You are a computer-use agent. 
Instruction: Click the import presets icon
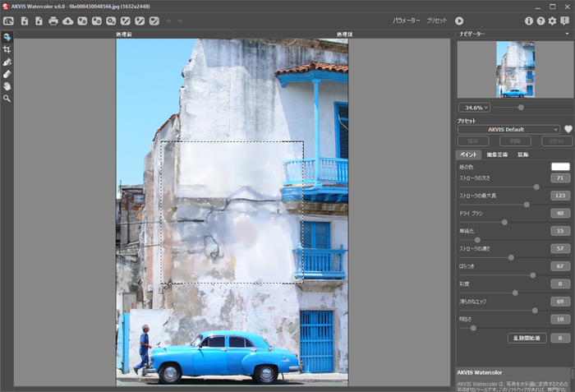[82, 21]
